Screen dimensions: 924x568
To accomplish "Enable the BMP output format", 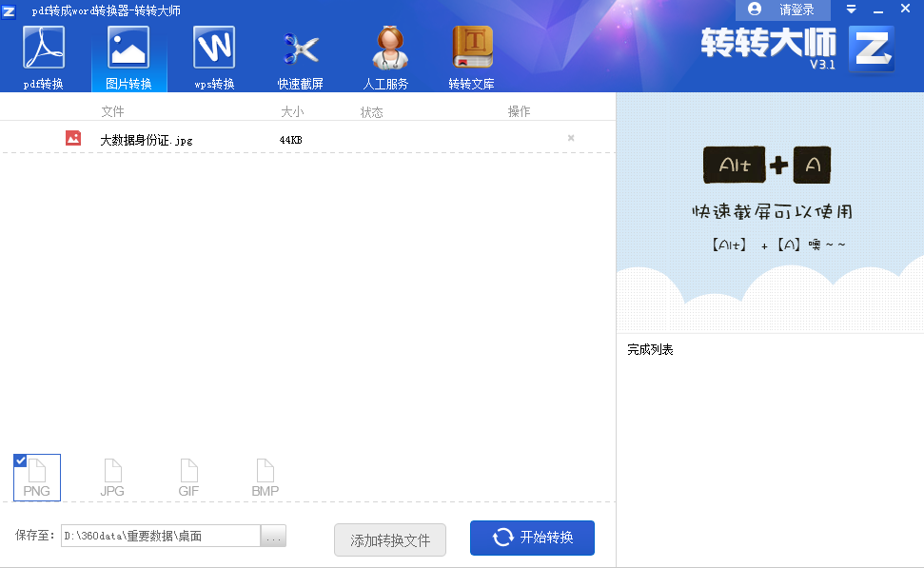I will tap(265, 477).
